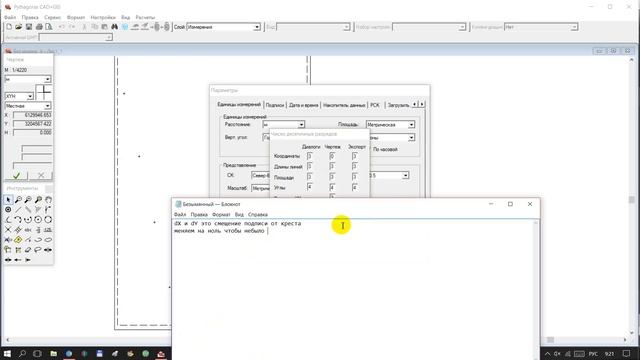Open the units dropdown below M: 1/4220
The height and width of the screenshot is (360, 640).
click(x=47, y=79)
